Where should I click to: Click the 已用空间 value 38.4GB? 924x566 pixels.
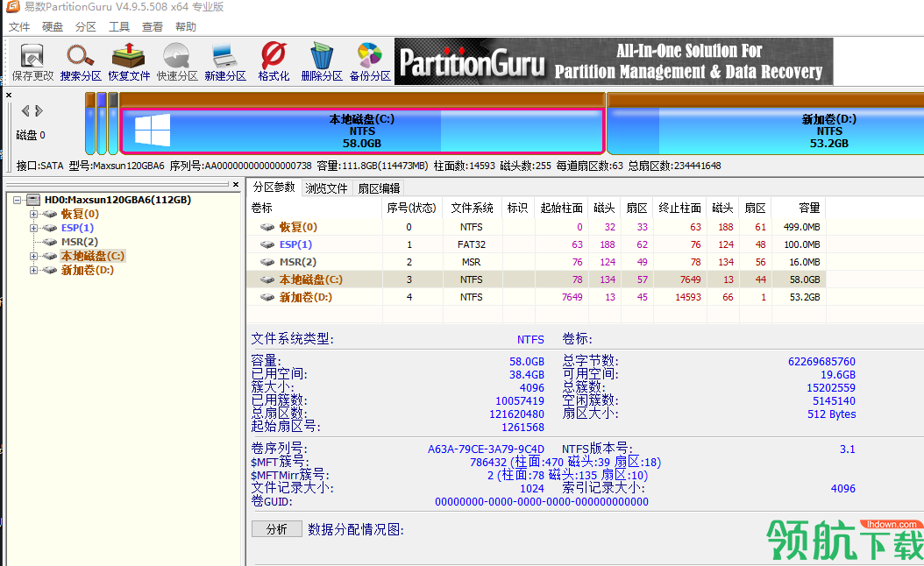tap(527, 375)
